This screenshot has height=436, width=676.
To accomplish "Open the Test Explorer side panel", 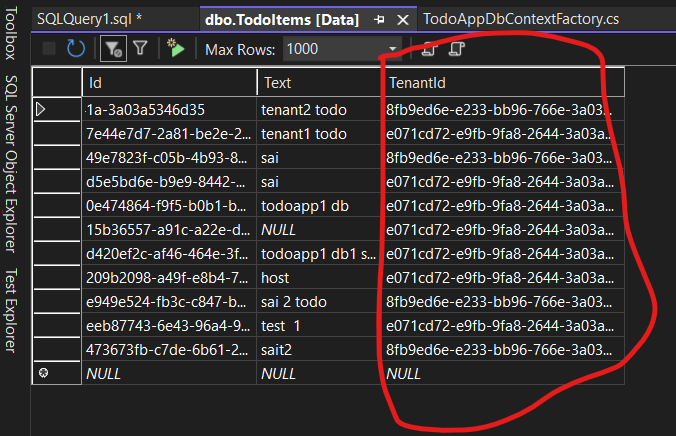I will 11,311.
